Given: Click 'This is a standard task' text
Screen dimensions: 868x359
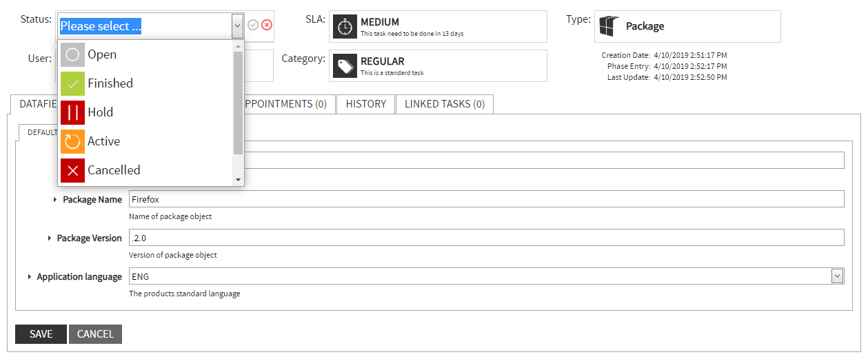Looking at the screenshot, I should (x=392, y=72).
